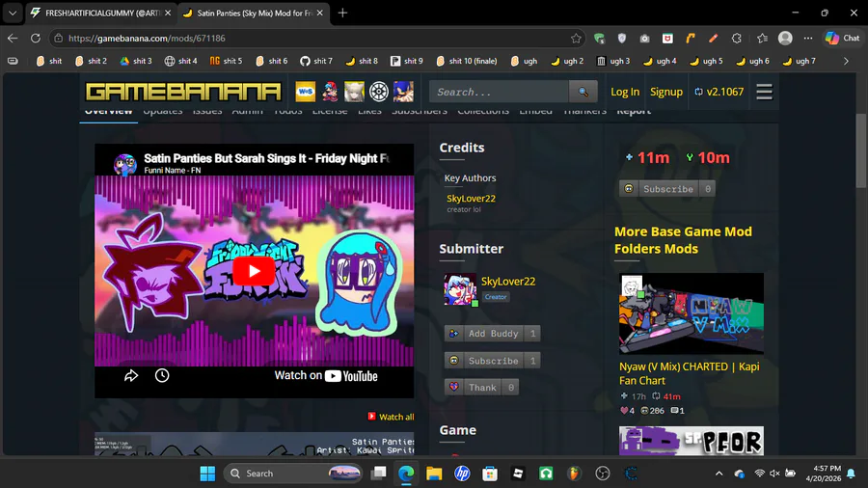This screenshot has height=488, width=868.
Task: Click the Watch later clock icon
Action: pyautogui.click(x=162, y=376)
